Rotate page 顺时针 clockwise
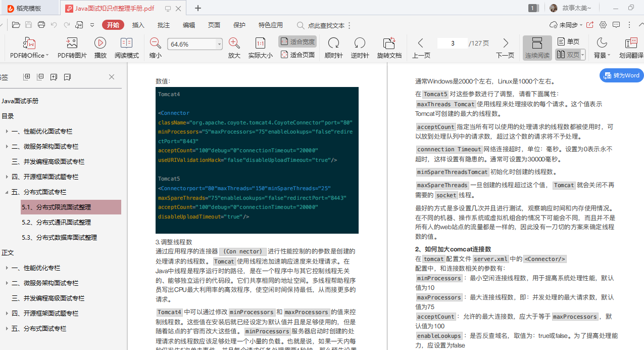The image size is (644, 350). click(x=334, y=49)
